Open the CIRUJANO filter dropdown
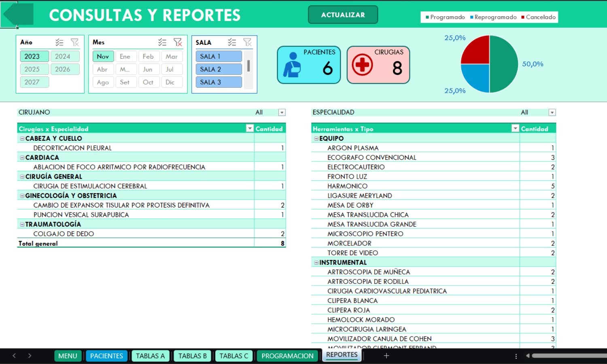The width and height of the screenshot is (607, 364). tap(282, 112)
